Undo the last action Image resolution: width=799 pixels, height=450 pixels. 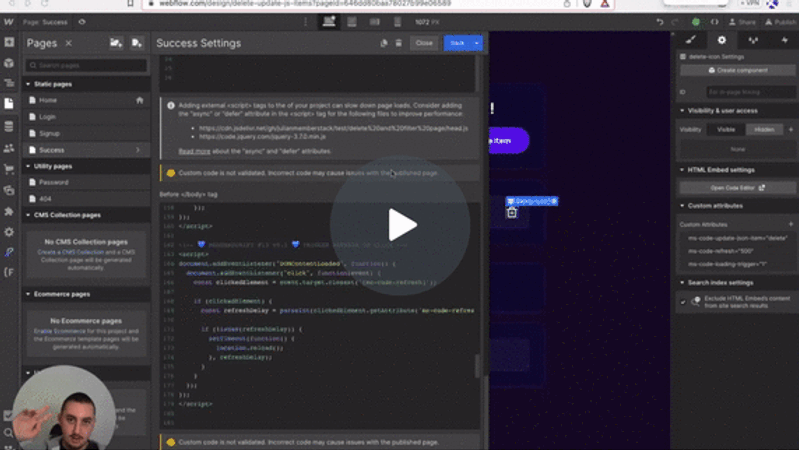point(660,22)
